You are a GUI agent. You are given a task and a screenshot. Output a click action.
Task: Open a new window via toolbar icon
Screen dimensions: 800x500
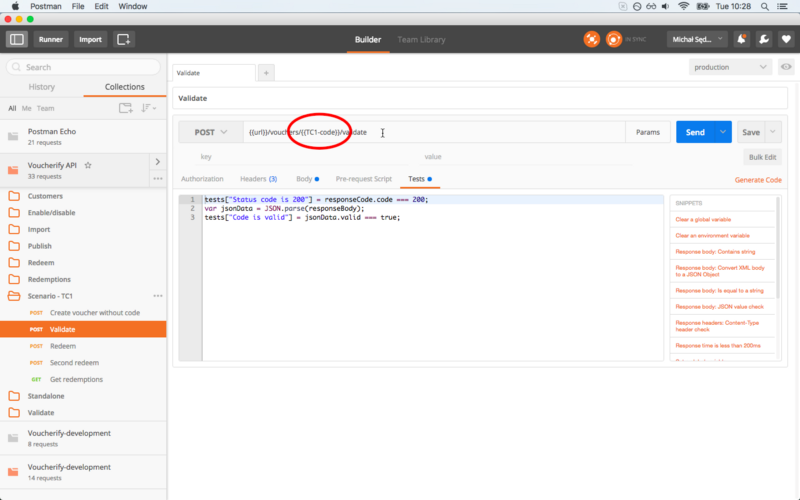point(123,39)
